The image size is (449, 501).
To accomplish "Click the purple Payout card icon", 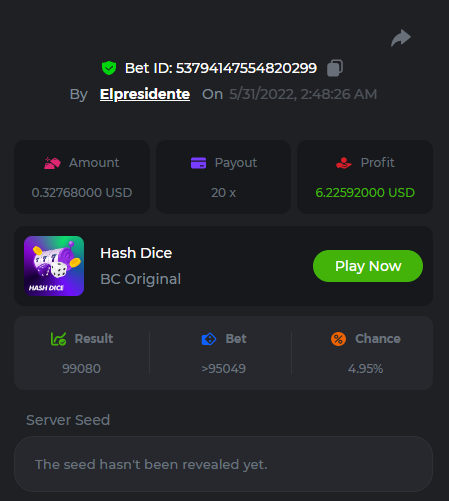I will point(198,163).
